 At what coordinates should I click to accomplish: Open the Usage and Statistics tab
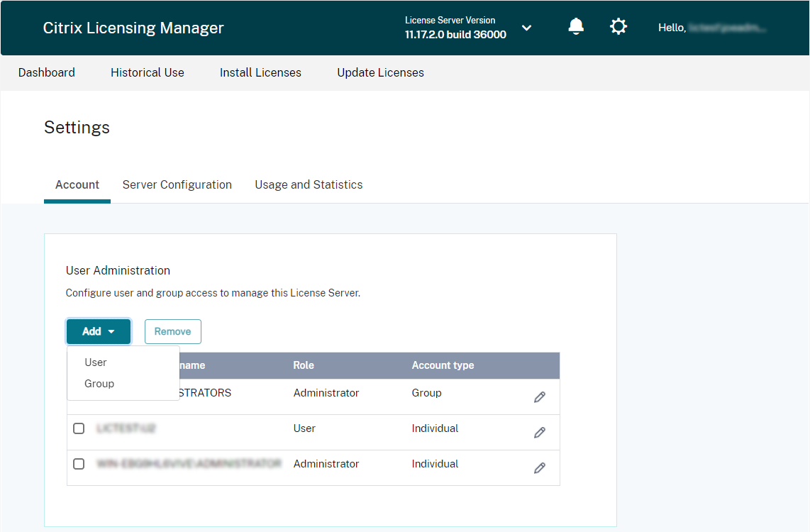pyautogui.click(x=309, y=184)
